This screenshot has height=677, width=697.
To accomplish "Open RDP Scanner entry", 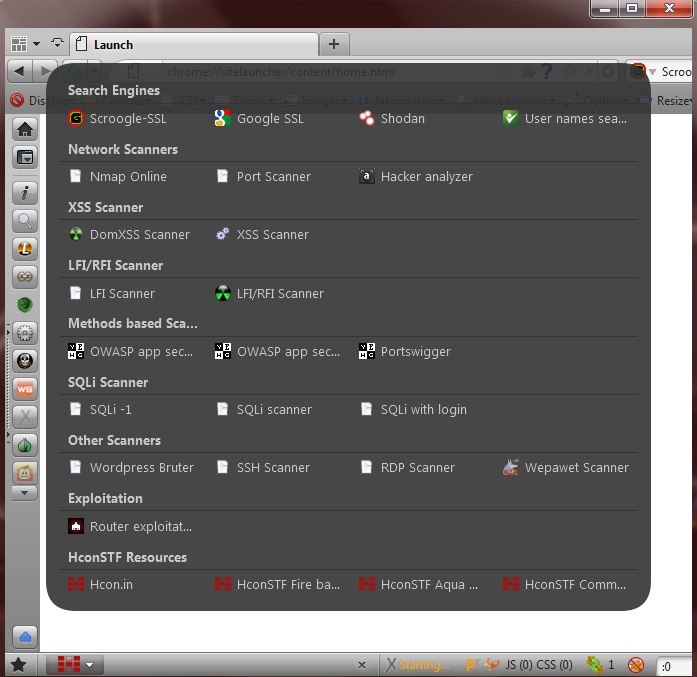I will click(408, 467).
